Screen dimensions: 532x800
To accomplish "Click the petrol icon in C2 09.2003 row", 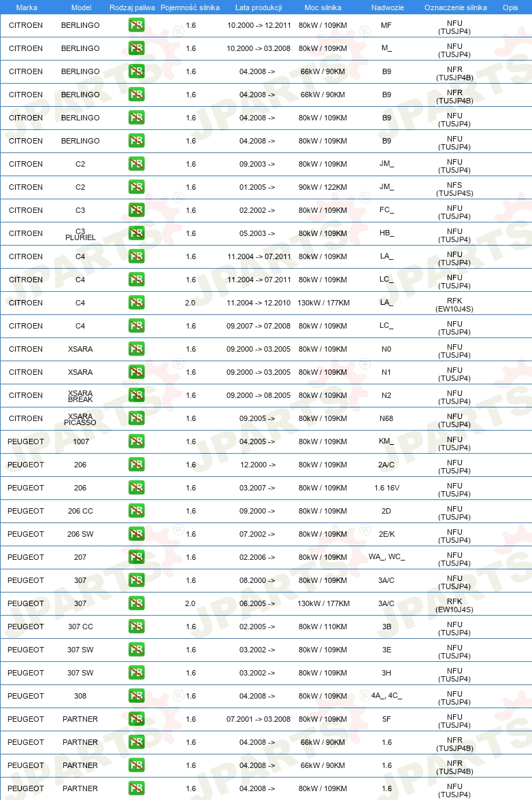I will 136,164.
